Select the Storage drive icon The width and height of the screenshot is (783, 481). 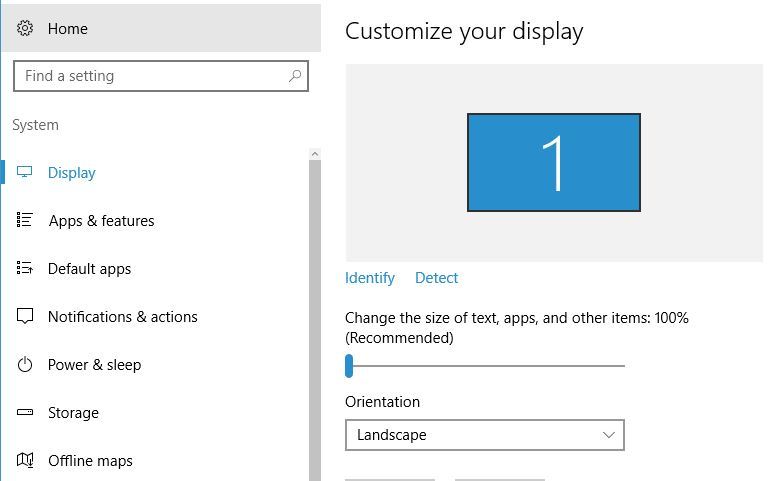pyautogui.click(x=24, y=413)
